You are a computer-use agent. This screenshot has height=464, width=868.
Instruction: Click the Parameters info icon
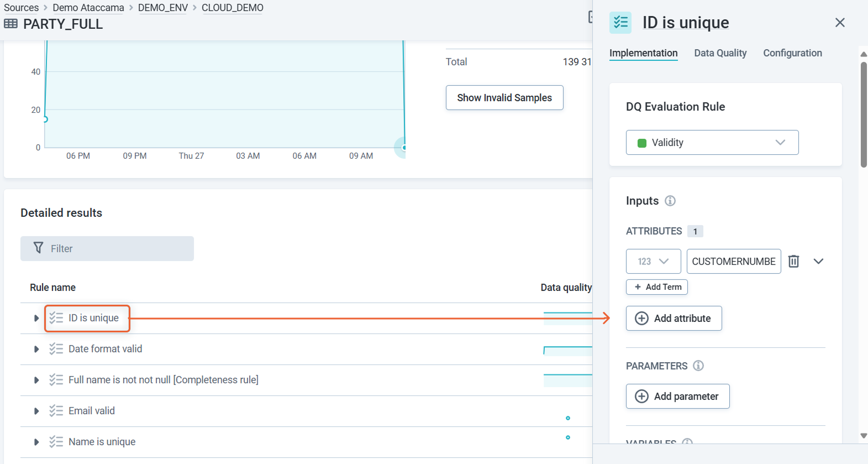pyautogui.click(x=698, y=366)
